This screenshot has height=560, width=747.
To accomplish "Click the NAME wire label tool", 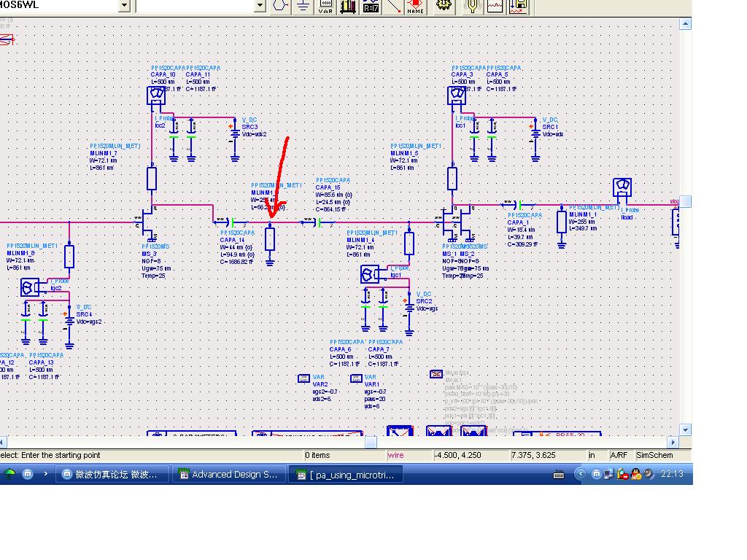I will coord(415,6).
